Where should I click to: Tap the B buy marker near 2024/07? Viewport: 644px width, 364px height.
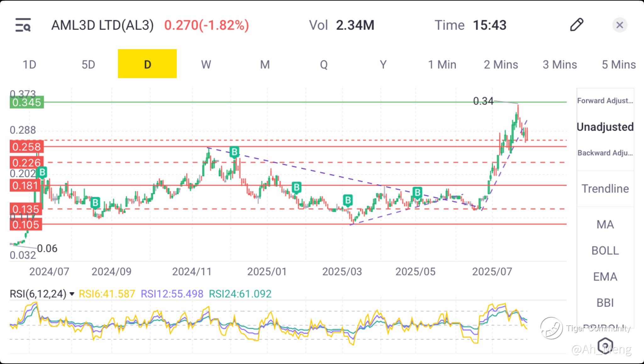point(42,172)
